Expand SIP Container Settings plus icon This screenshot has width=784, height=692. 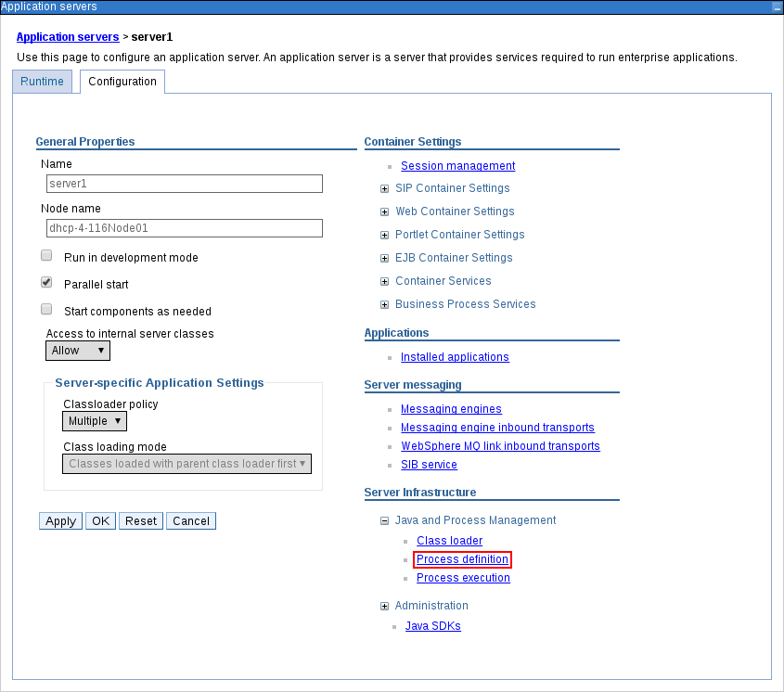pos(384,188)
